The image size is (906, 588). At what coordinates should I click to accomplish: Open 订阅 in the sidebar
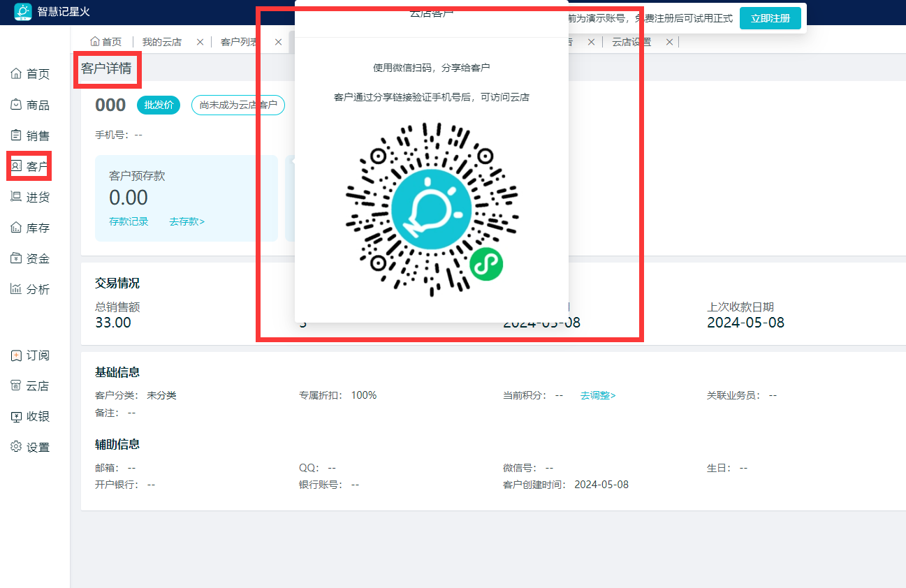31,355
